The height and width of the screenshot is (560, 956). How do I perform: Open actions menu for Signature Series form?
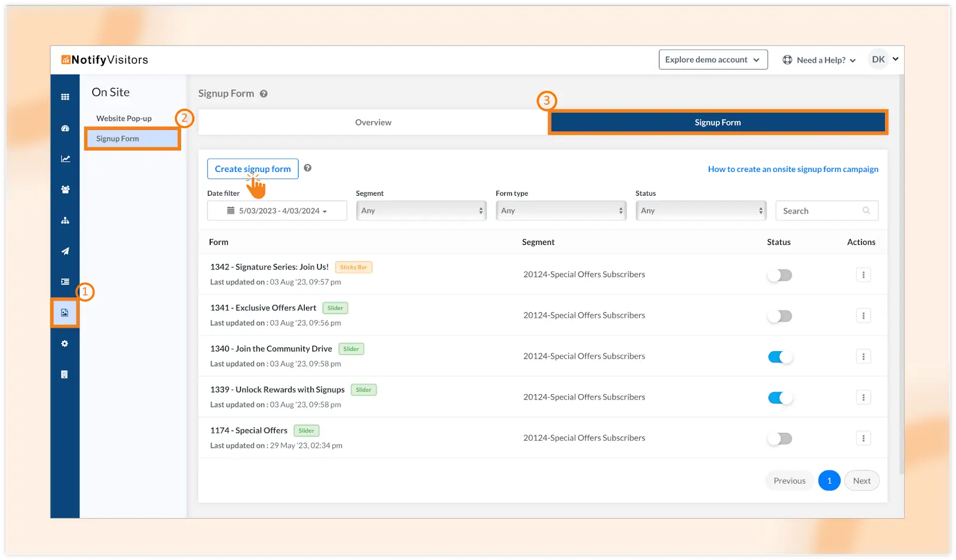click(863, 275)
